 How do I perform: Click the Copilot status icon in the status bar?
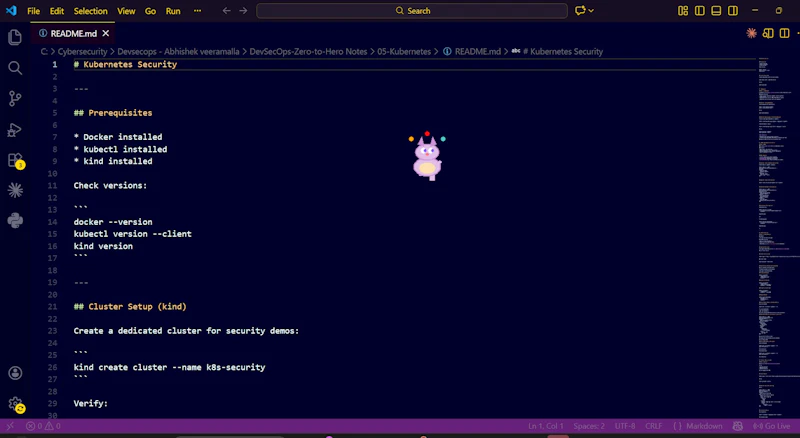coord(738,426)
